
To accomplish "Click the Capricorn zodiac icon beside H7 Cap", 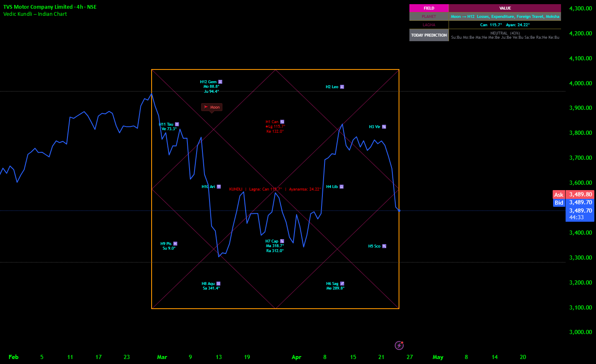I will (x=282, y=241).
